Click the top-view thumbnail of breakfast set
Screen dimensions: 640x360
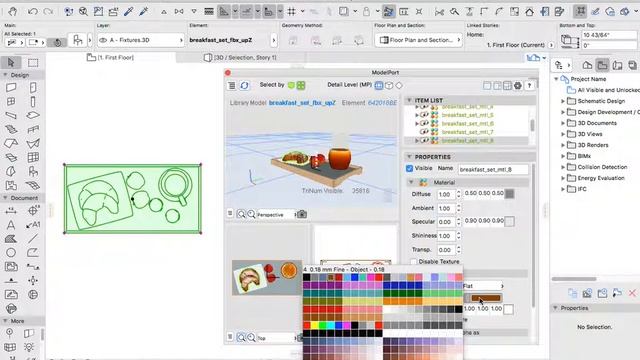[x=267, y=278]
